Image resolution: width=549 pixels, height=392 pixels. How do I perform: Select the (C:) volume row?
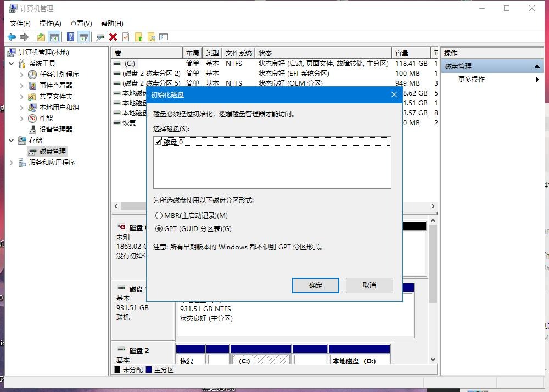275,64
